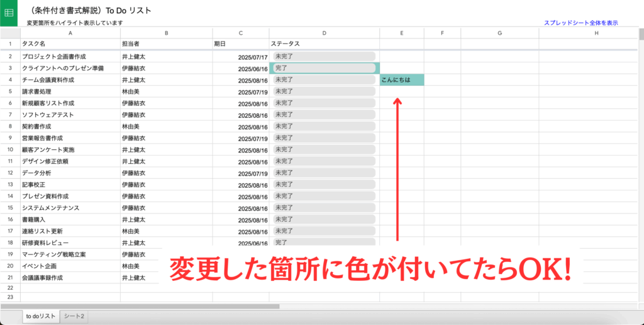Open status dropdown for 連絡リスト更新 row
644x325 pixels.
pos(325,231)
